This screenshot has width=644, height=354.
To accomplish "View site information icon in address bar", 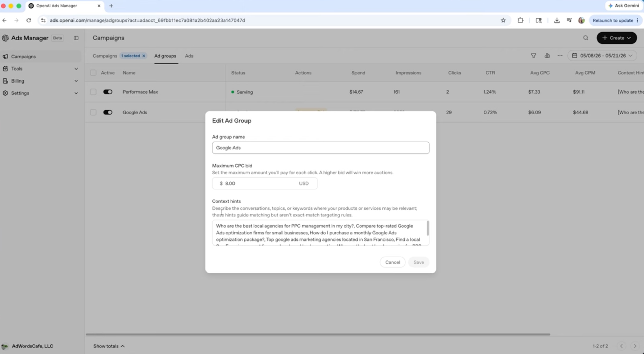I will coord(43,20).
